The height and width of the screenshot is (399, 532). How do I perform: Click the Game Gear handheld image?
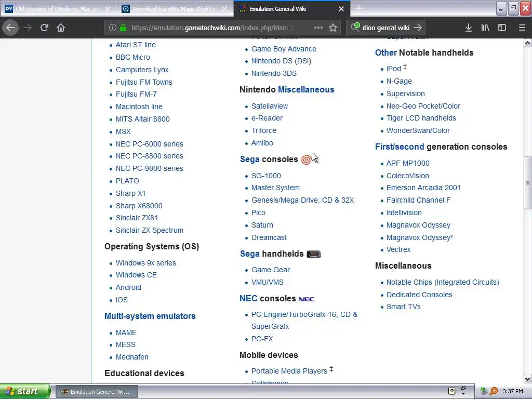point(314,254)
